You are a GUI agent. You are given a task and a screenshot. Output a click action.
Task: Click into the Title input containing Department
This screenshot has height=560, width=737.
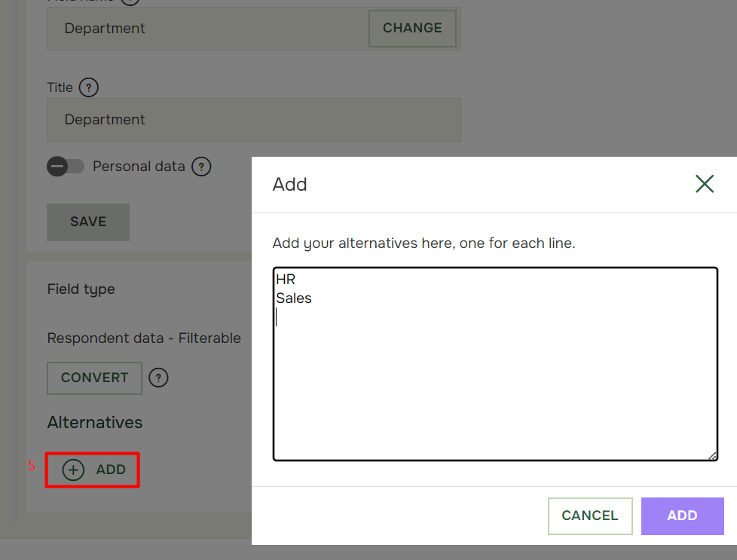[x=254, y=120]
